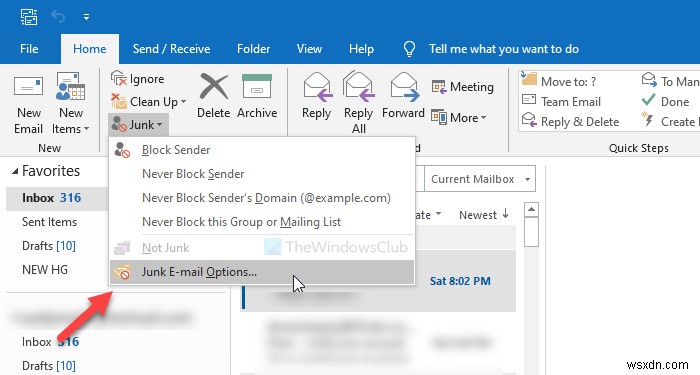
Task: Open the View ribbon tab
Action: [309, 49]
